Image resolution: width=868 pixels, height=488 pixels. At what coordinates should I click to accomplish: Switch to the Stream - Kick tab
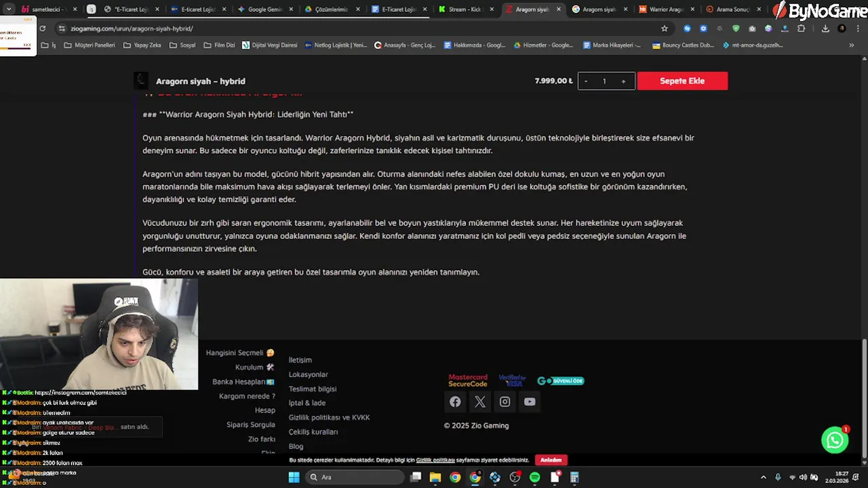(x=465, y=9)
